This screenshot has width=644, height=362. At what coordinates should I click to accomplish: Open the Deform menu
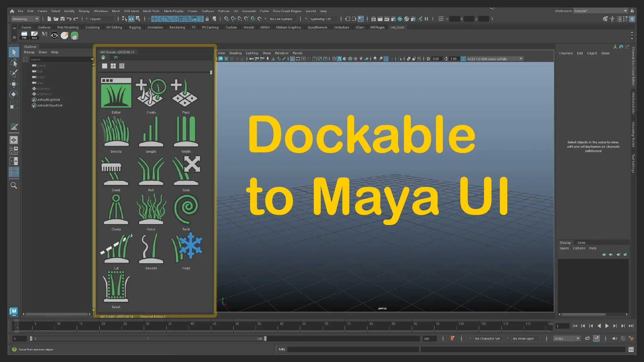click(224, 11)
